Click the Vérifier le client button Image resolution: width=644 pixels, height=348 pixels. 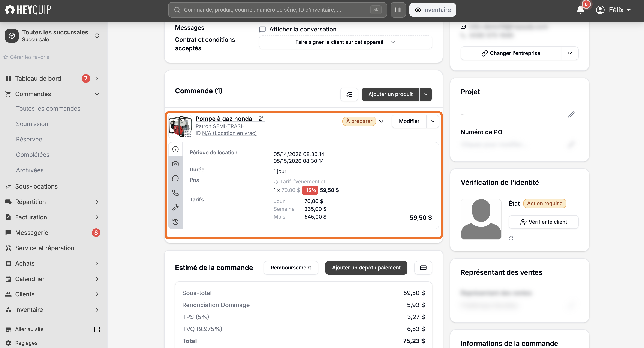coord(544,222)
